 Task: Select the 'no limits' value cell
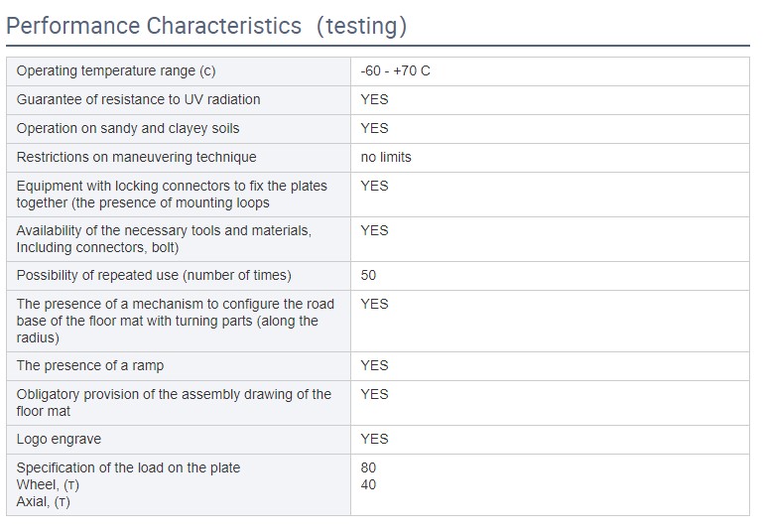[386, 157]
